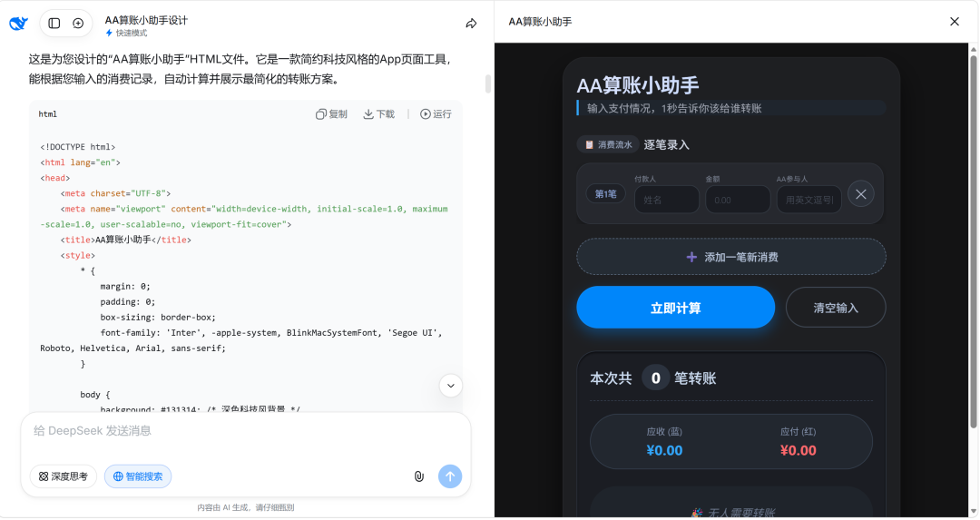Select the 应付 amount ¥0.00 in red
The width and height of the screenshot is (980, 520).
tap(799, 451)
